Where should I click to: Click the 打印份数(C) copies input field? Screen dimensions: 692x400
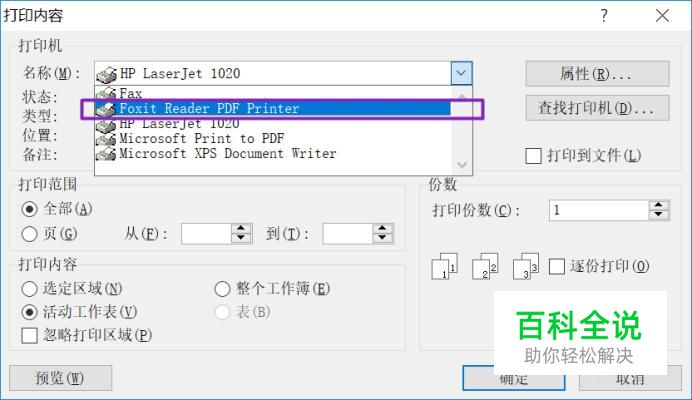click(599, 210)
